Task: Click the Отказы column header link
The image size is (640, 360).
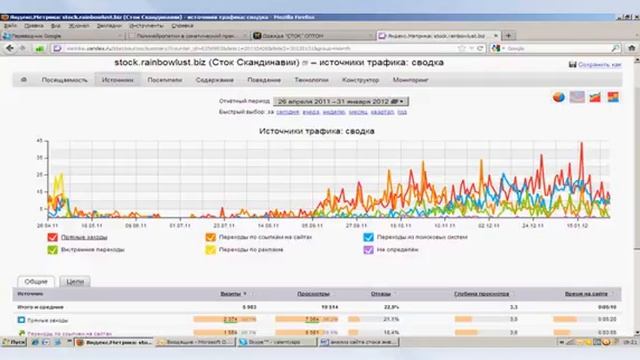Action: pyautogui.click(x=380, y=294)
